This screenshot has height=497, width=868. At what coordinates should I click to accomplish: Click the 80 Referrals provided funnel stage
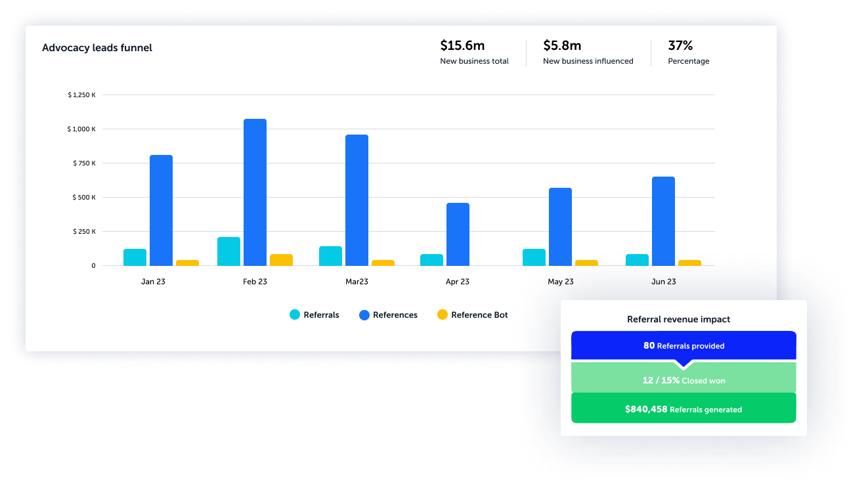coord(684,345)
